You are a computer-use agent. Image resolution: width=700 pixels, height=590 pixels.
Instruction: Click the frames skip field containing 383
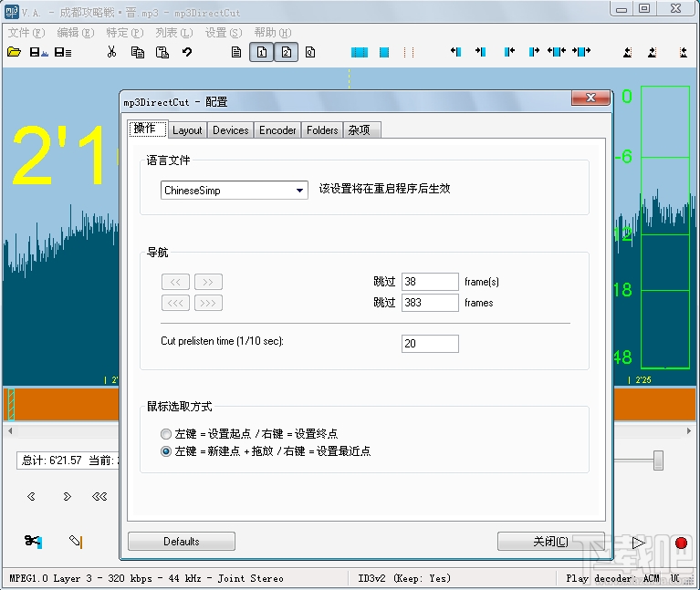(430, 303)
